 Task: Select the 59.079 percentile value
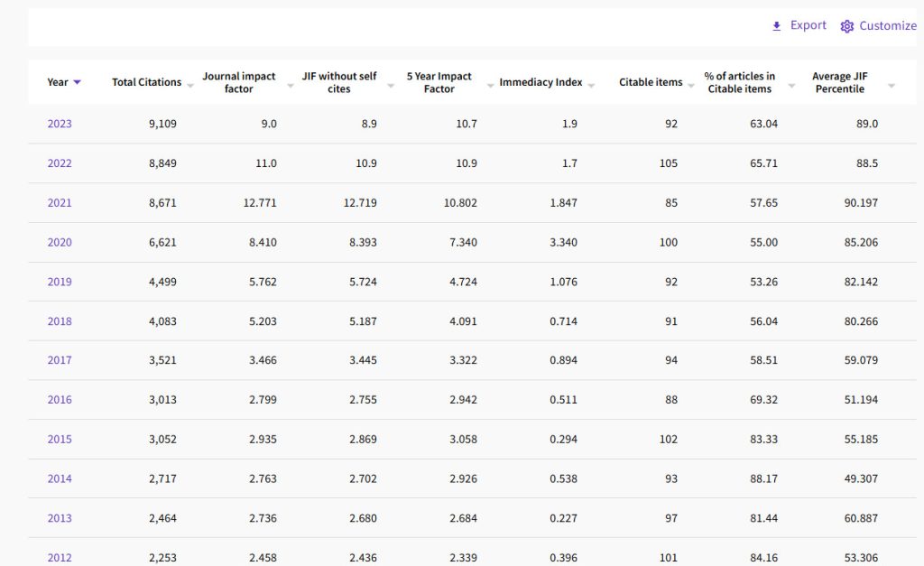861,360
